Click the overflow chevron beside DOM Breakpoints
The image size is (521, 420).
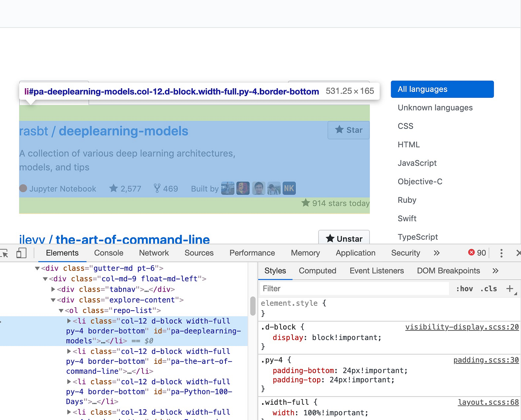[495, 271]
